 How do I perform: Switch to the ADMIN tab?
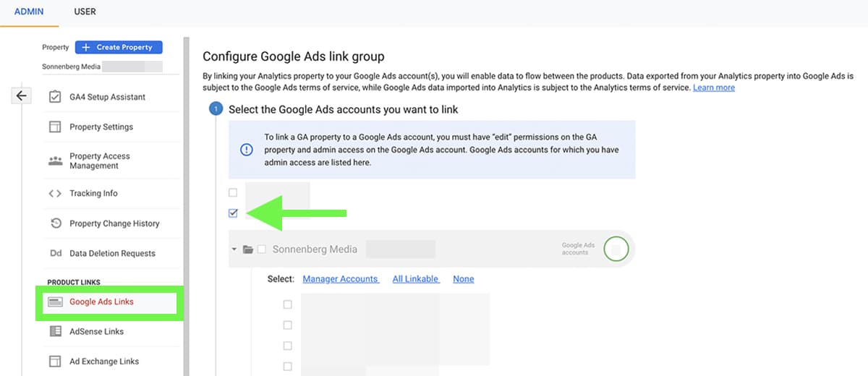29,12
